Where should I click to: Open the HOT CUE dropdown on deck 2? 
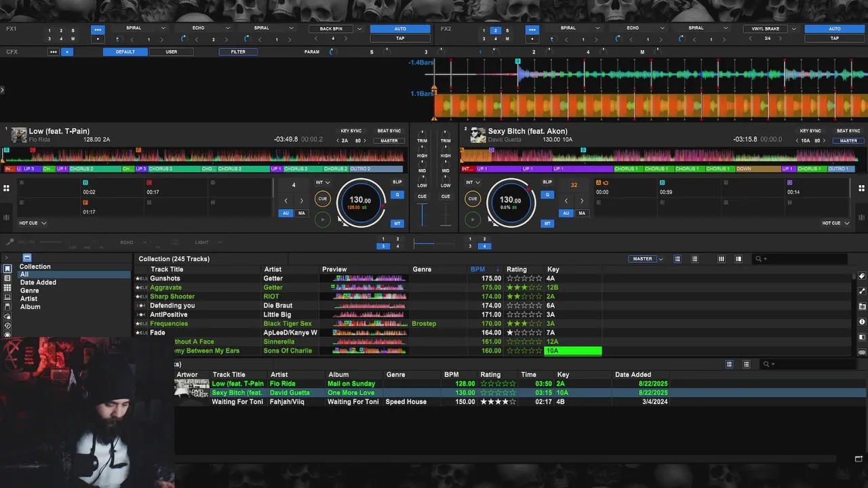pyautogui.click(x=835, y=223)
